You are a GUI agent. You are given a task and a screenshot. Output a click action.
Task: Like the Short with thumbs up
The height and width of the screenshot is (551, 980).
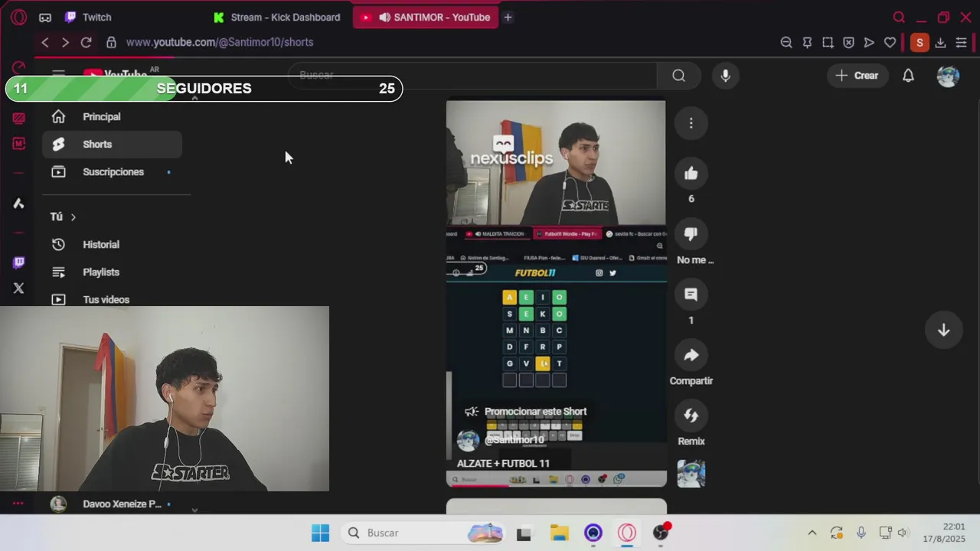(691, 174)
